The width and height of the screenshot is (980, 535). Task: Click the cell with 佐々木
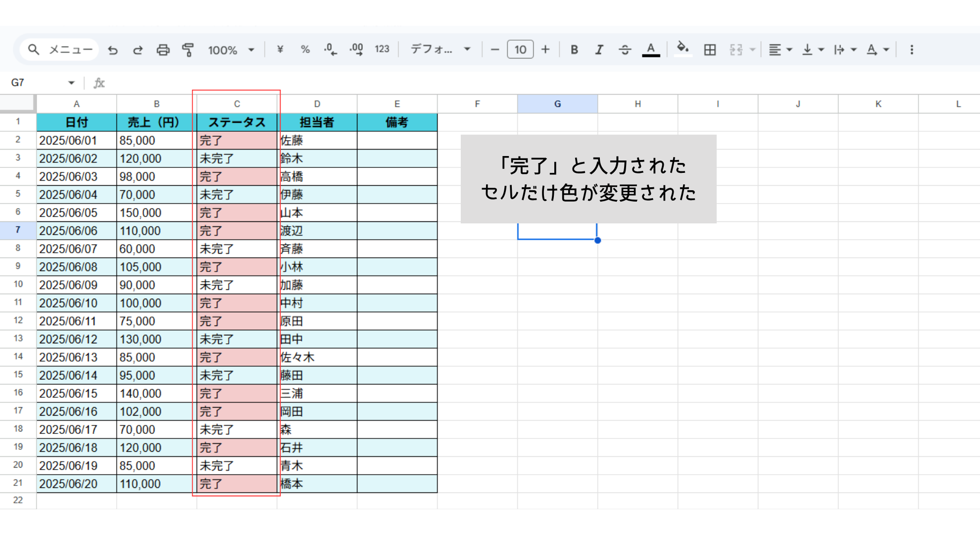click(x=317, y=357)
